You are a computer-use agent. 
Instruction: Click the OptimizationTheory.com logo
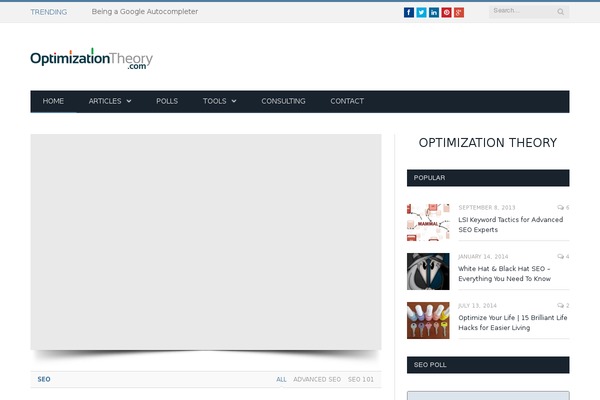(x=91, y=59)
